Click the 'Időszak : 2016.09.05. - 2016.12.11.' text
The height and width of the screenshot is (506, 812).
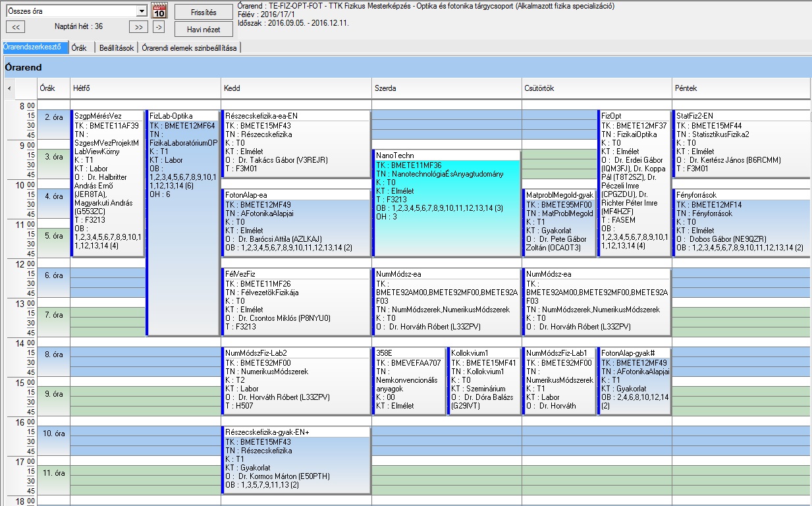293,22
